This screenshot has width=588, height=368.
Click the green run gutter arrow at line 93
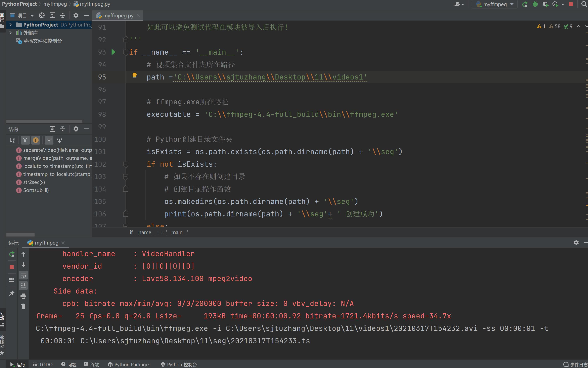tap(114, 52)
